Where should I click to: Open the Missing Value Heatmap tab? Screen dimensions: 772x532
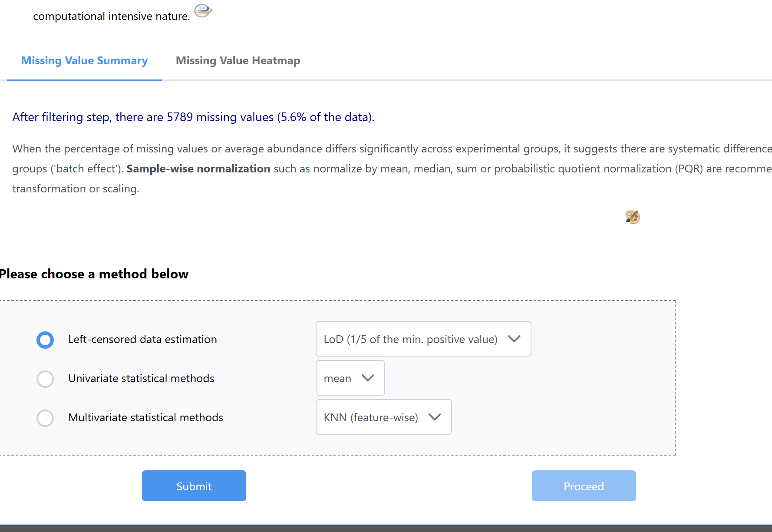coord(238,61)
